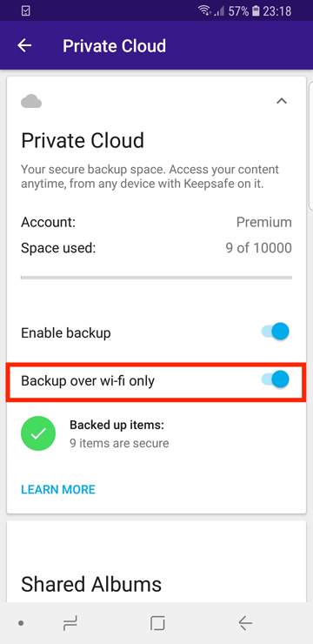Tap the Space used progress bar
Viewport: 313px width, 644px height.
point(156,278)
